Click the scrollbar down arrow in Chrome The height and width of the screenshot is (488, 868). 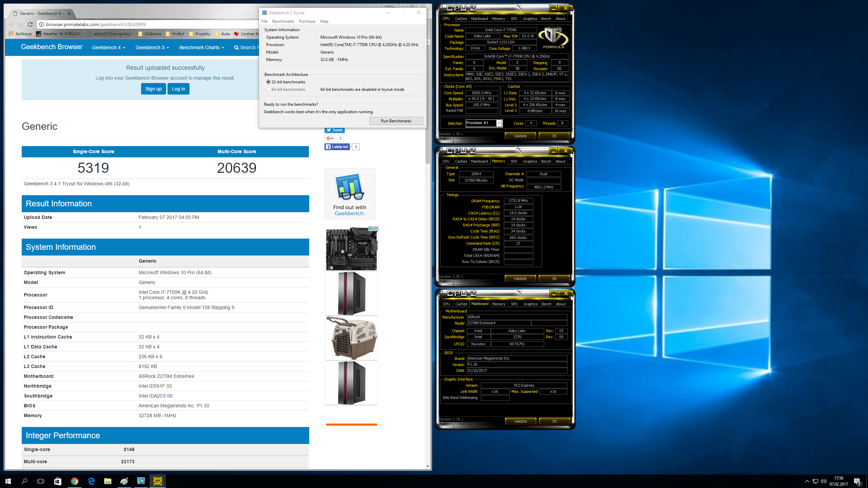pyautogui.click(x=427, y=466)
